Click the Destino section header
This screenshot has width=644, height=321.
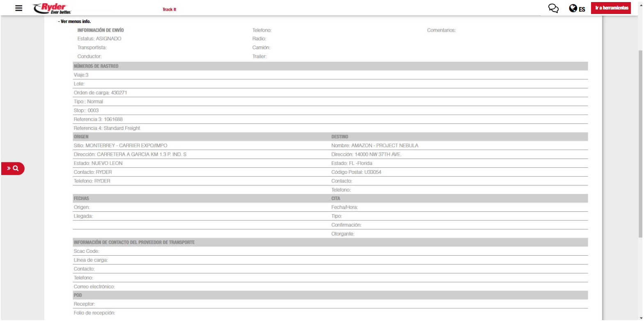[339, 137]
